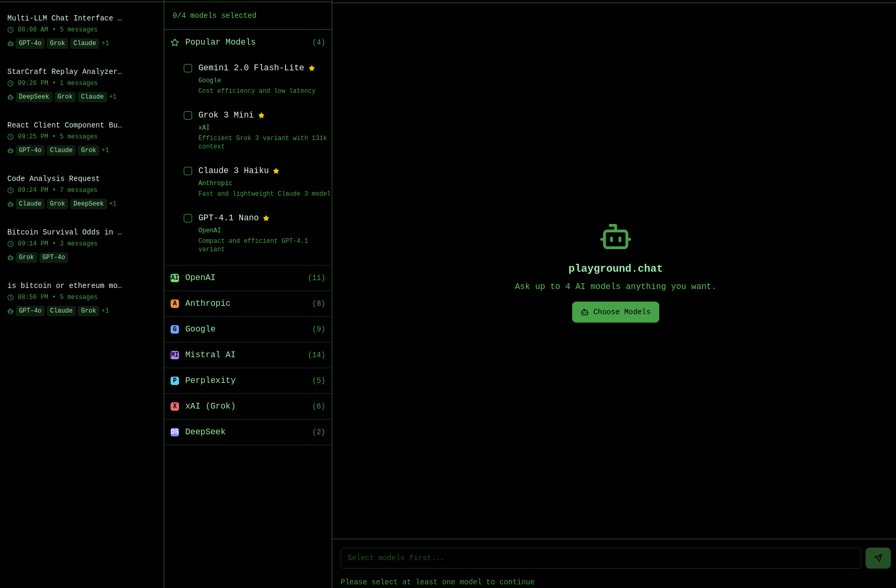The image size is (896, 588).
Task: Click the DeepSeek provider badge icon
Action: click(x=175, y=432)
